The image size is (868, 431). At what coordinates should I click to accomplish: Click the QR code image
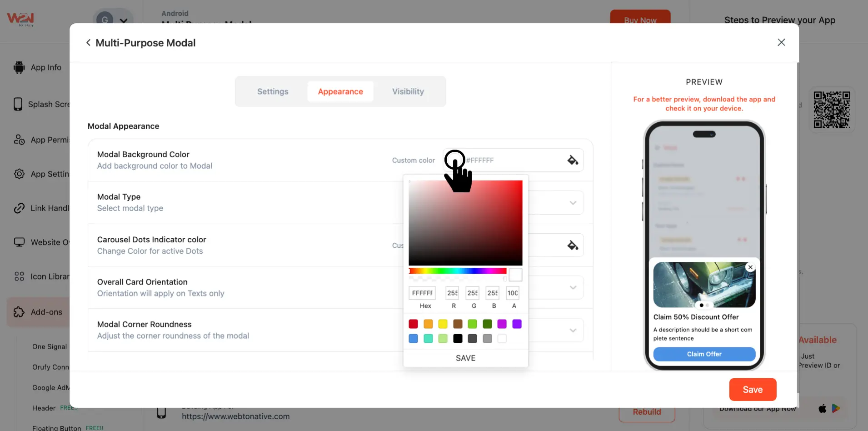pos(832,110)
